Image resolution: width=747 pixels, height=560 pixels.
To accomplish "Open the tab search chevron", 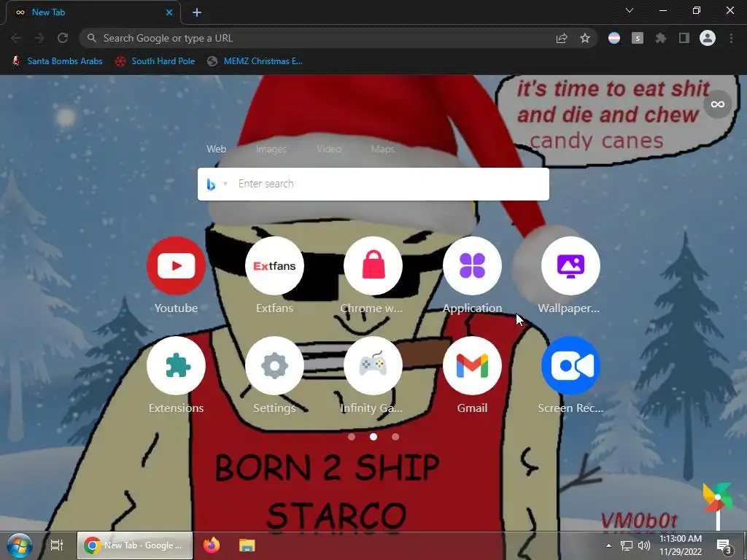I will click(x=630, y=10).
